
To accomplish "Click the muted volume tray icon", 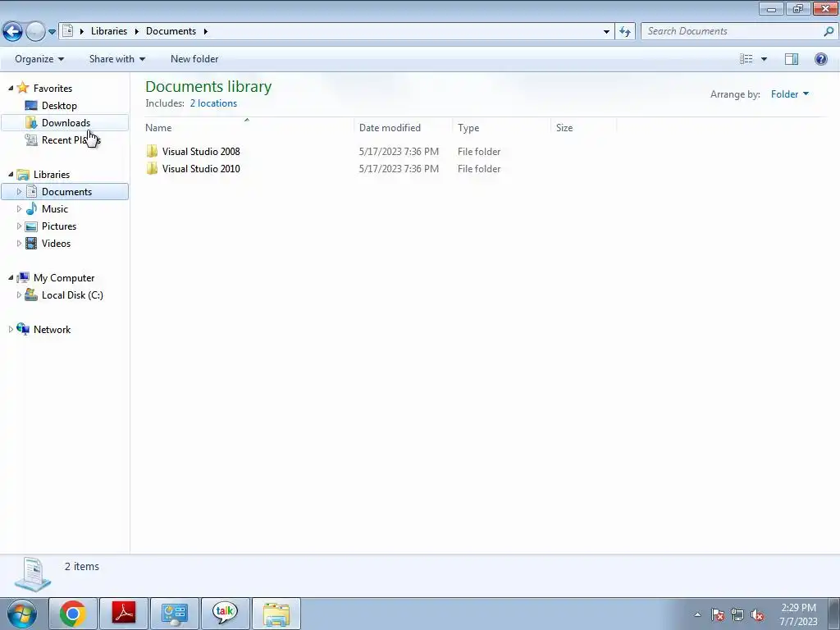I will click(757, 614).
